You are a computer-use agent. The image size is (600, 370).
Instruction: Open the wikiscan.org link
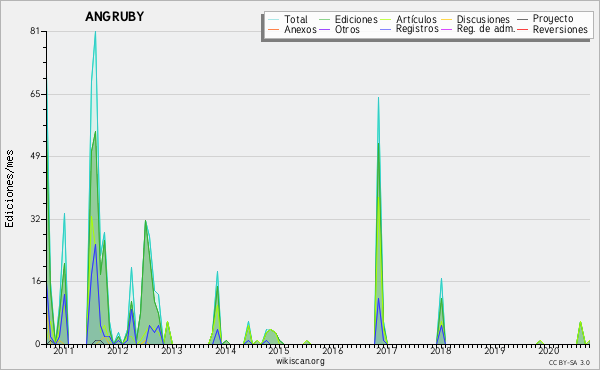pos(300,361)
